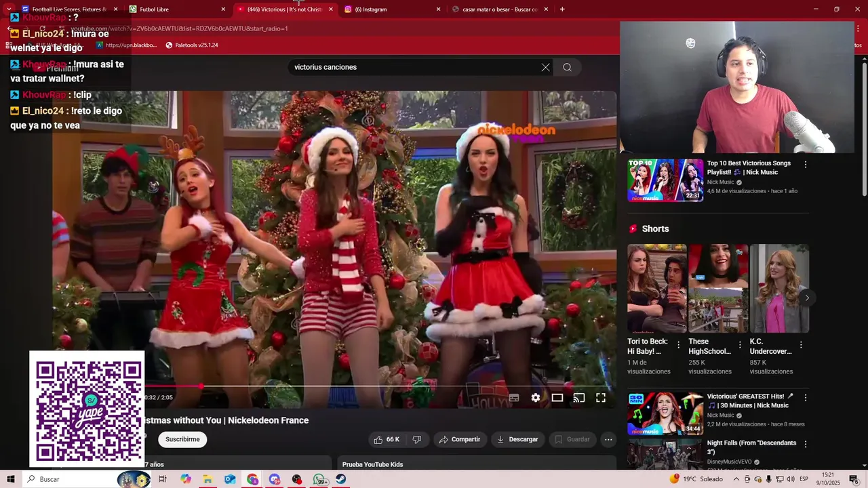Open video settings gear in player

(536, 398)
